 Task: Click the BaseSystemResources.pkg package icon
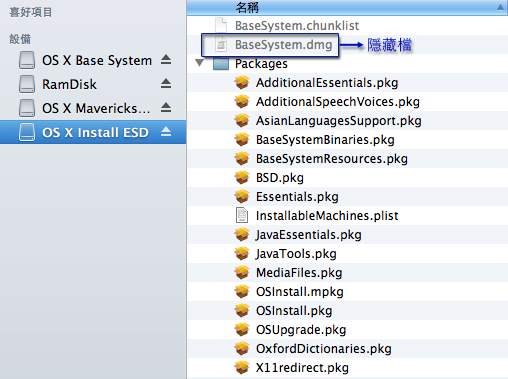click(x=242, y=158)
